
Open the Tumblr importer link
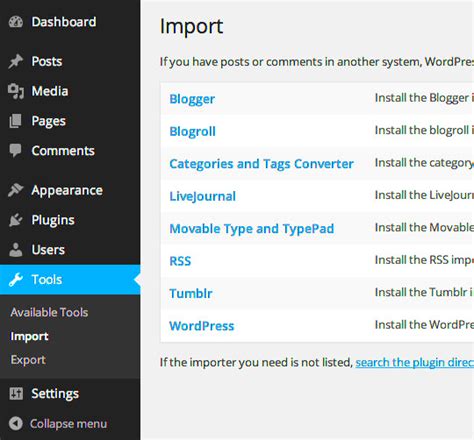pyautogui.click(x=191, y=294)
